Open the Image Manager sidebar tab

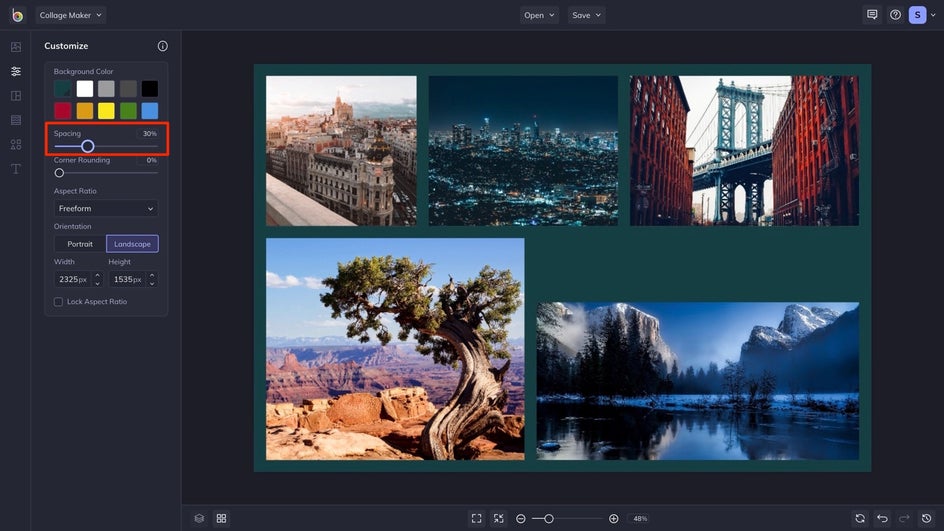pos(15,47)
